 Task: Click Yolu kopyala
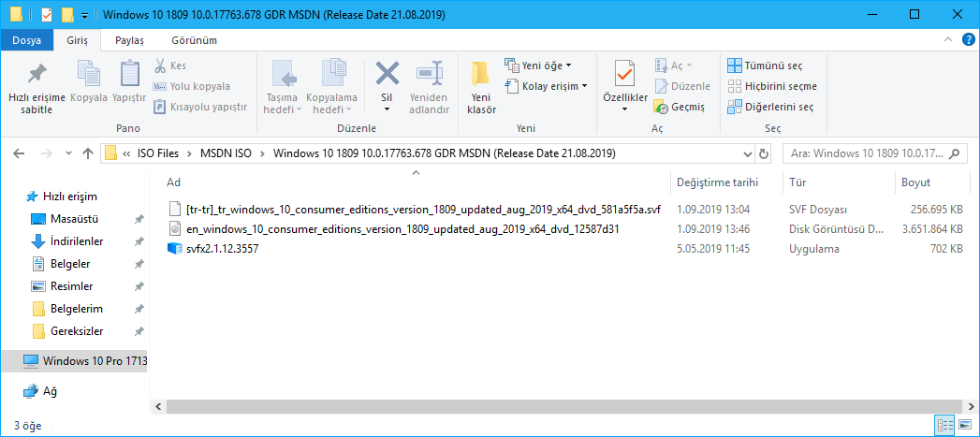192,86
